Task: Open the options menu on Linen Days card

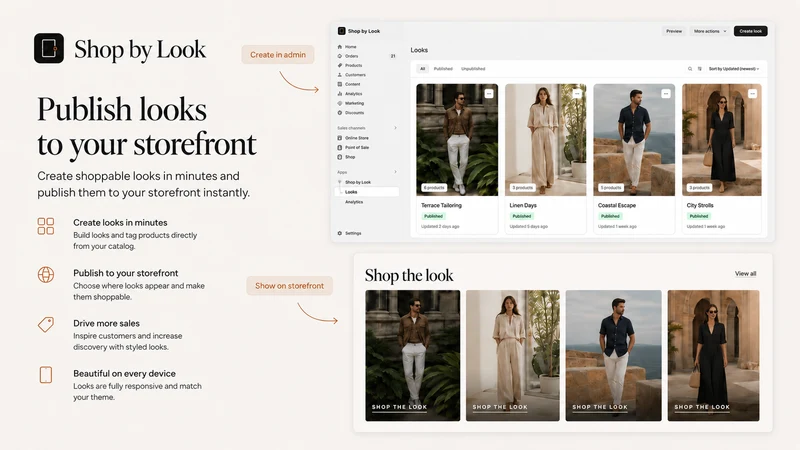Action: [x=577, y=93]
